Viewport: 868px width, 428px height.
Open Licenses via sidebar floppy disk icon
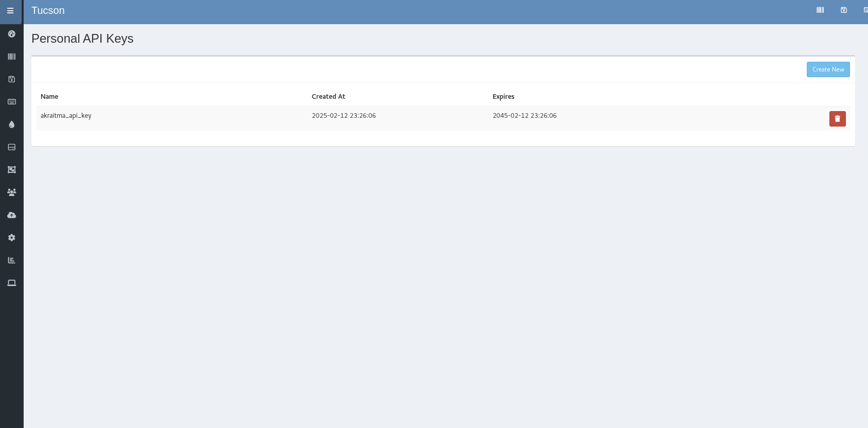coord(11,79)
